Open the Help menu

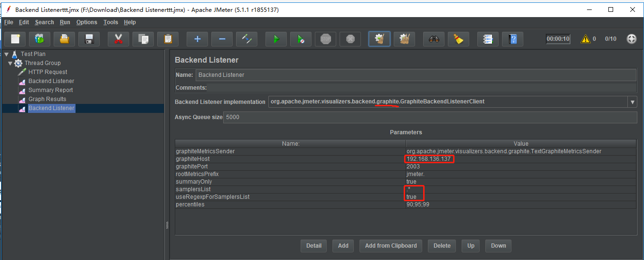click(x=130, y=22)
